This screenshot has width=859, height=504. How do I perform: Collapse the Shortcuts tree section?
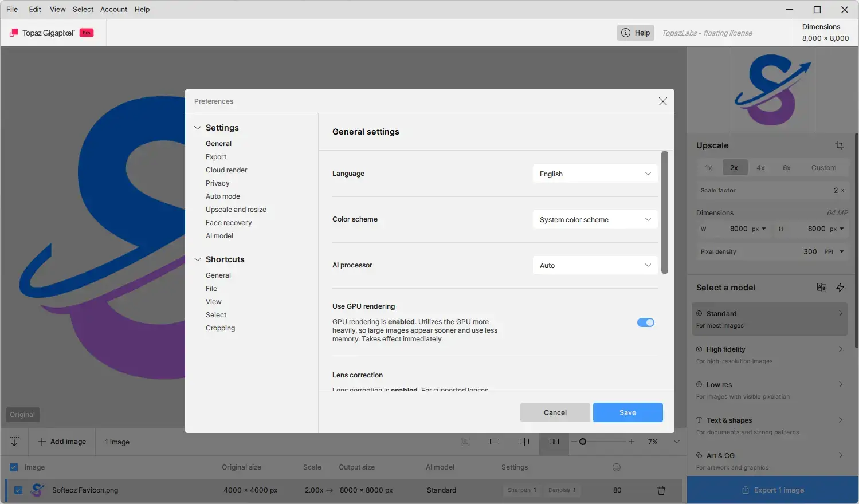coord(198,259)
